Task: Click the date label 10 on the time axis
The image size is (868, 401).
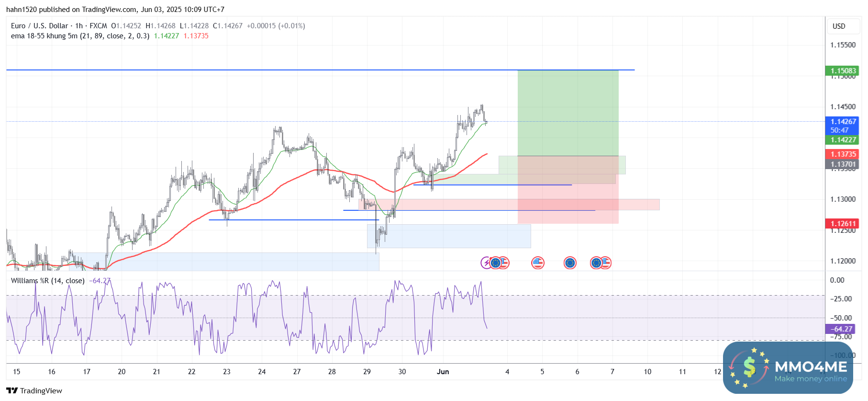Action: (647, 372)
